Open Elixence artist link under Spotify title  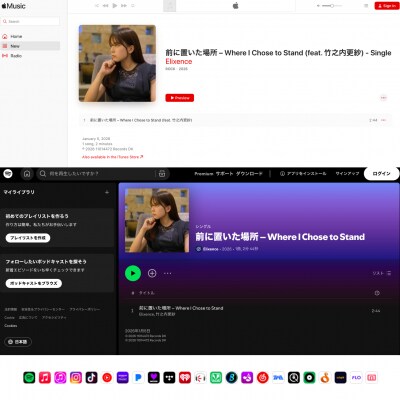click(210, 249)
